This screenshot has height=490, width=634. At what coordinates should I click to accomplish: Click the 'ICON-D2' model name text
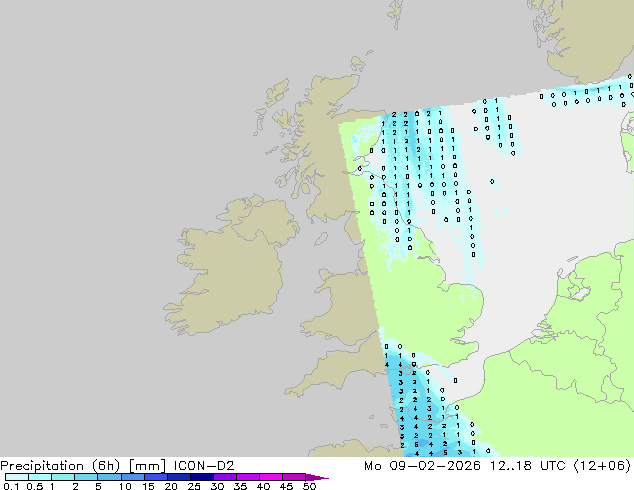pyautogui.click(x=204, y=466)
